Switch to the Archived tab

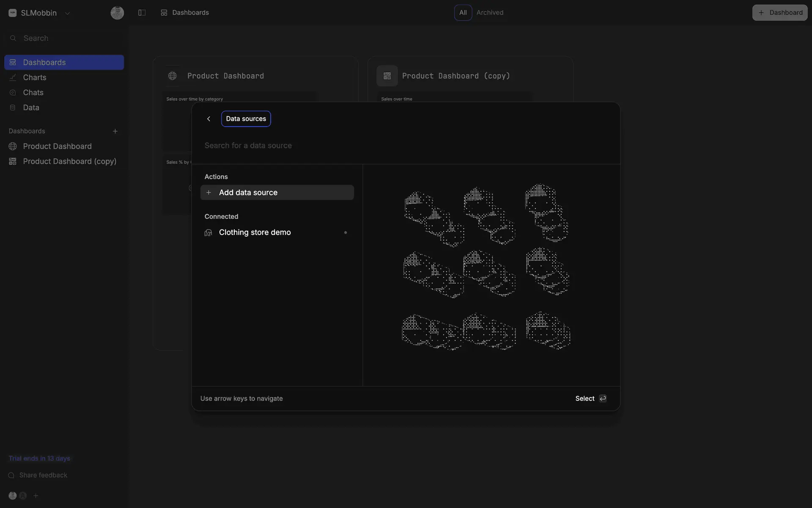pos(490,13)
